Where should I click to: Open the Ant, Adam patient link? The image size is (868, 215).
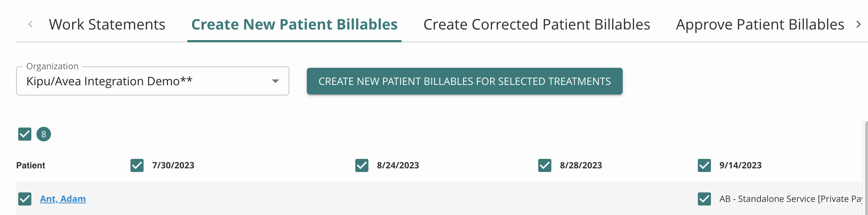point(63,199)
